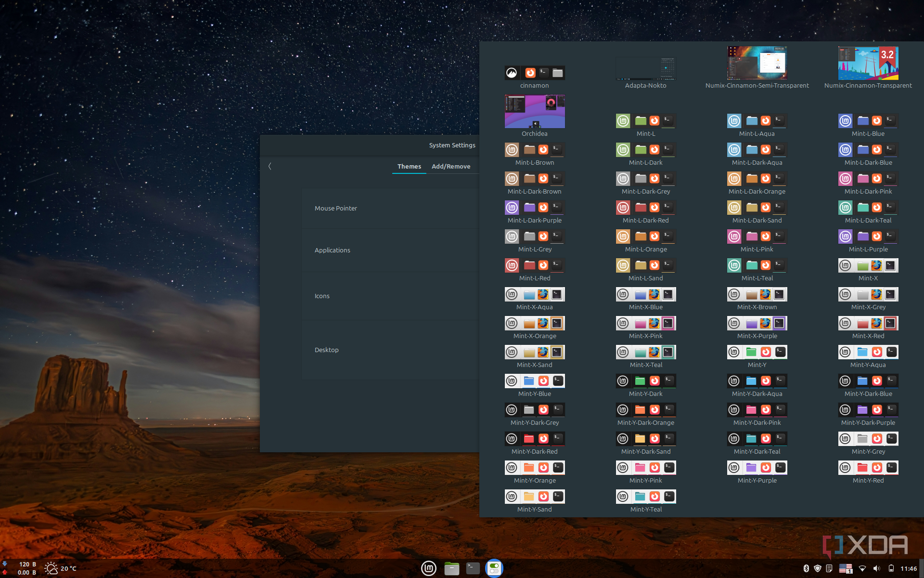The height and width of the screenshot is (578, 924).
Task: Select the Mint-X-Teal theme option
Action: pos(645,352)
